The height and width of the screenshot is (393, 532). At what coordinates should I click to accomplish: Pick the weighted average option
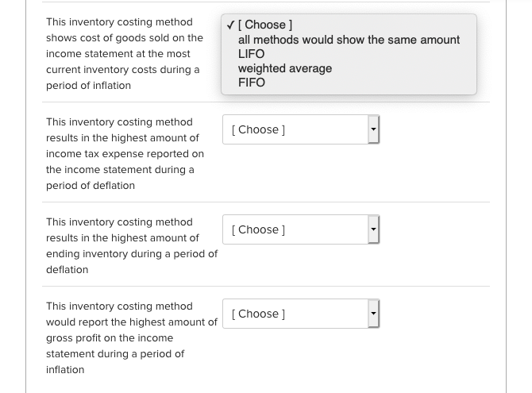point(285,68)
